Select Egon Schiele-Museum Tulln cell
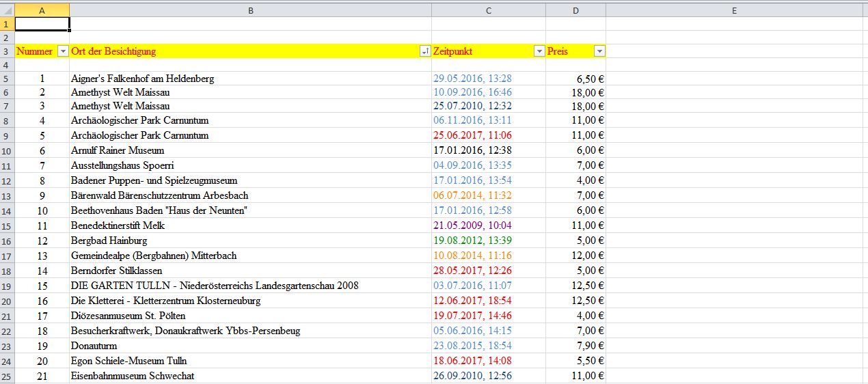The height and width of the screenshot is (384, 868). point(250,361)
